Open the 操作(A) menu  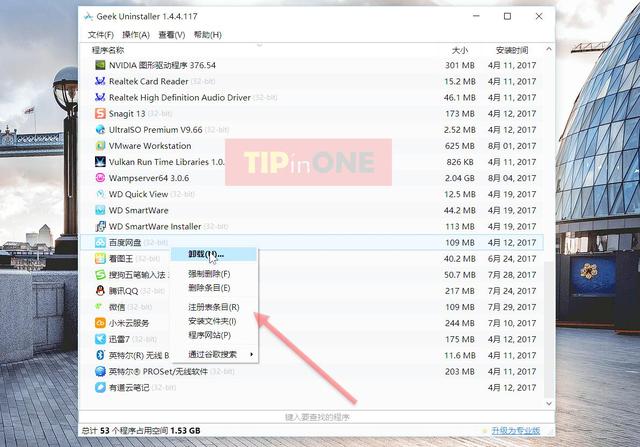coord(136,35)
